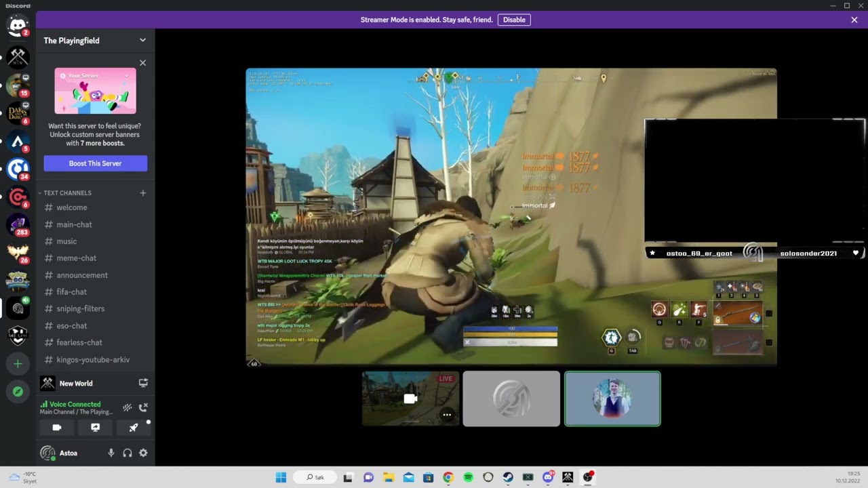This screenshot has width=868, height=488.
Task: Open server icon with 283 notification badge
Action: tap(18, 224)
